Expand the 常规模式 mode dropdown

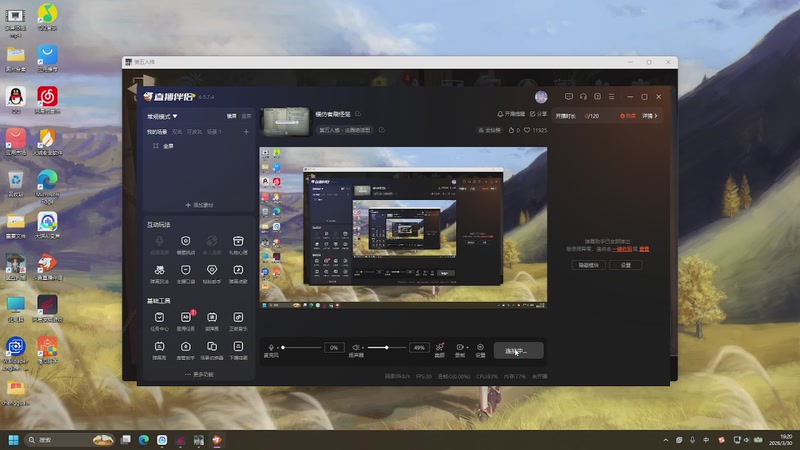point(162,116)
